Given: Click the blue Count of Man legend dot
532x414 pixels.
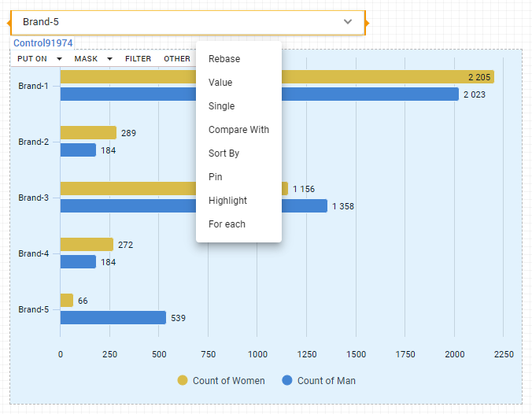Looking at the screenshot, I should [x=287, y=381].
